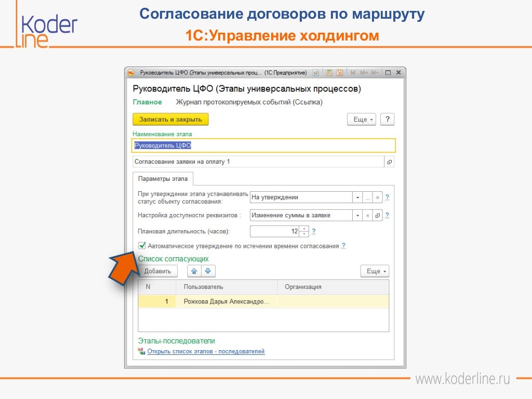Expand the На утверждении dropdown
Image resolution: width=532 pixels, height=399 pixels.
pyautogui.click(x=357, y=197)
